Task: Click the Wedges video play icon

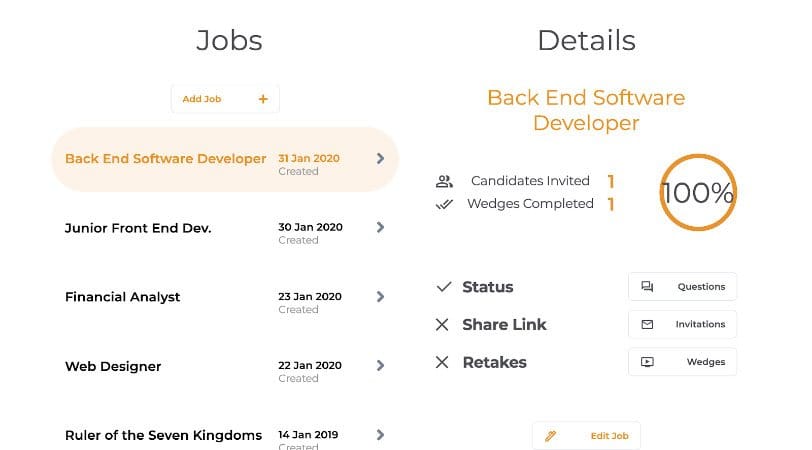Action: [x=647, y=362]
